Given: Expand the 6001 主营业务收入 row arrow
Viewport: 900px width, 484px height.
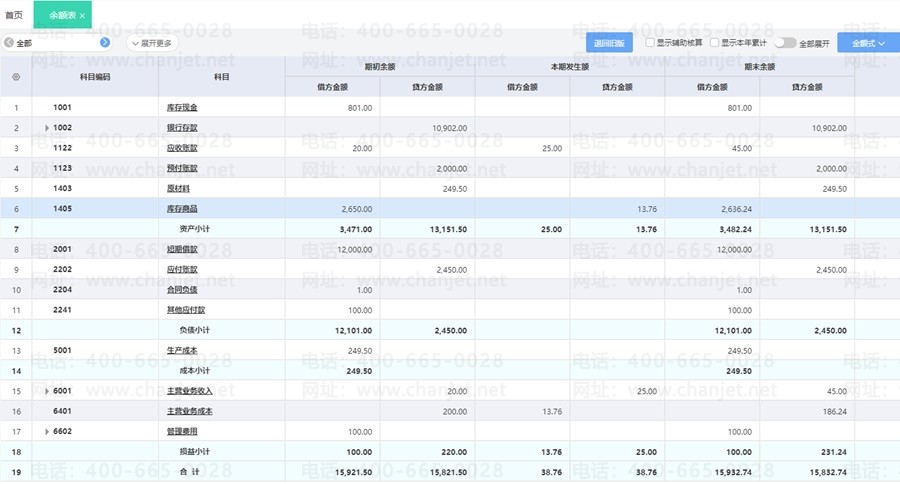Looking at the screenshot, I should 46,391.
